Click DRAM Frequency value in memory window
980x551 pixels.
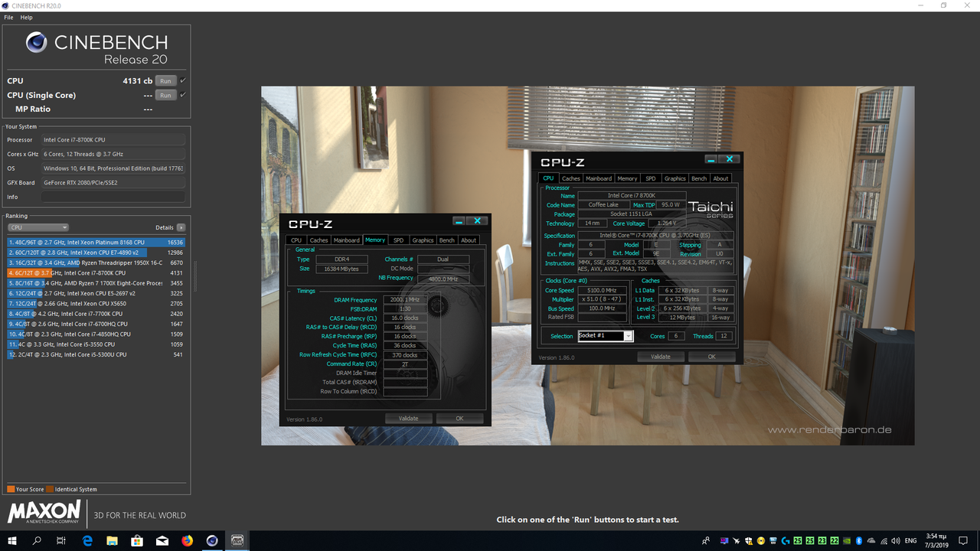[x=405, y=300]
